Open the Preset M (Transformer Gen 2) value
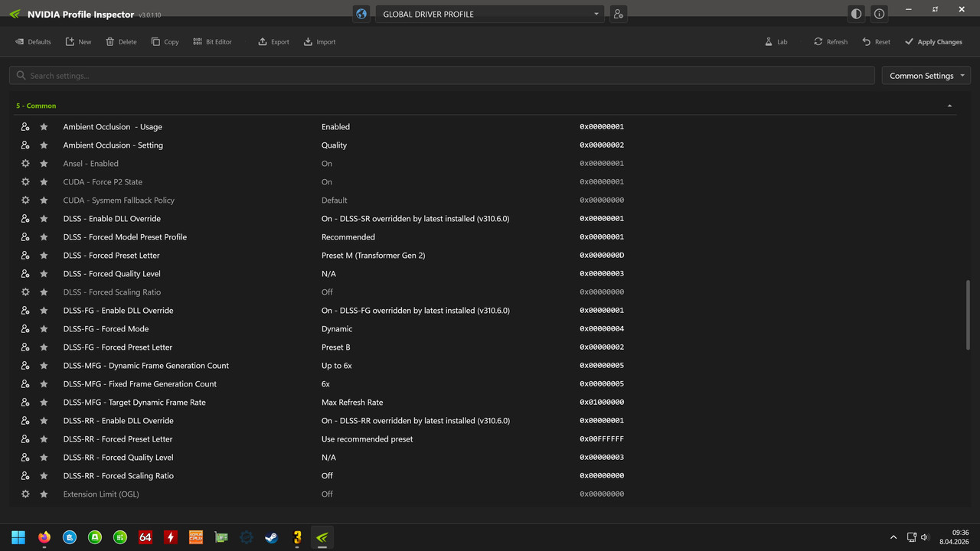The image size is (980, 551). click(373, 256)
